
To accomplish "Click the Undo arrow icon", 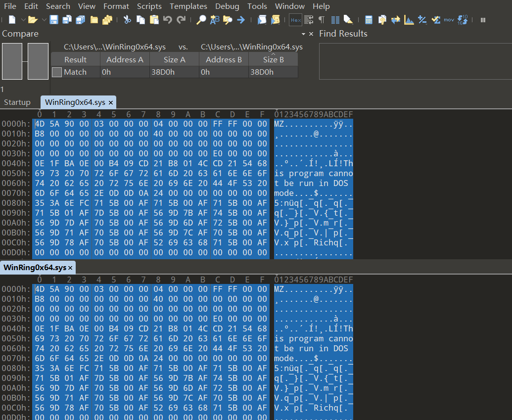I will point(167,20).
